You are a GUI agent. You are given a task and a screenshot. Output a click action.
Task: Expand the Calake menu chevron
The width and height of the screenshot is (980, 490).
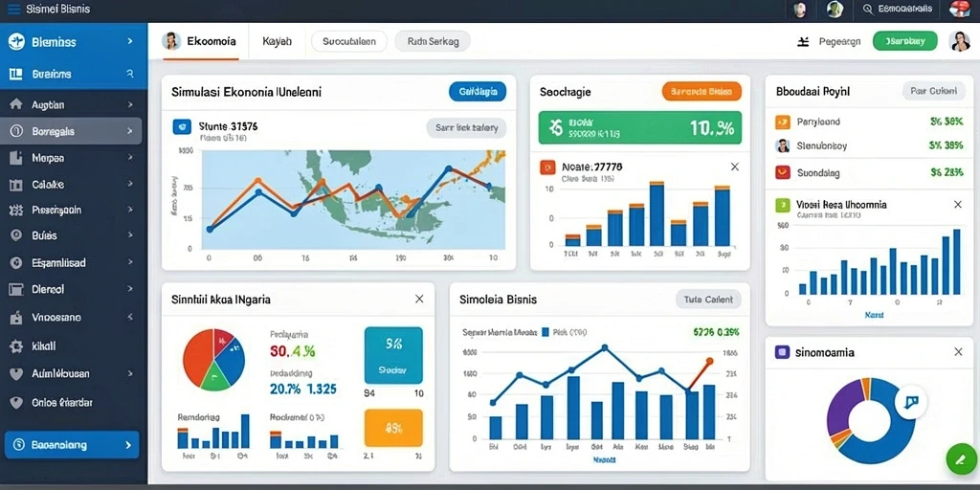tap(129, 185)
